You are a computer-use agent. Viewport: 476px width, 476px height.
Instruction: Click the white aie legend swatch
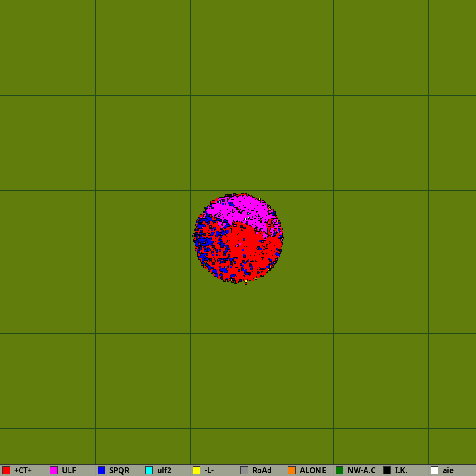click(435, 470)
